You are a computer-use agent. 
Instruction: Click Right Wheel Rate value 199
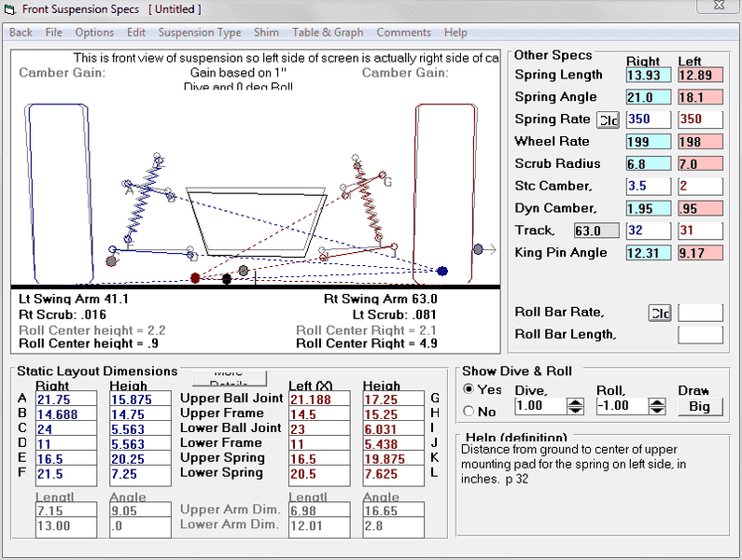click(649, 142)
